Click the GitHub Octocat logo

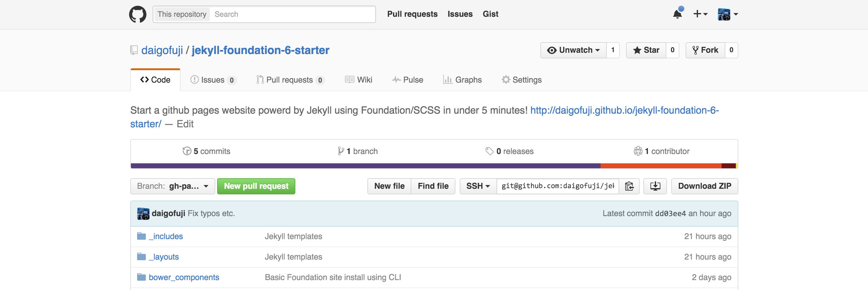(x=137, y=14)
